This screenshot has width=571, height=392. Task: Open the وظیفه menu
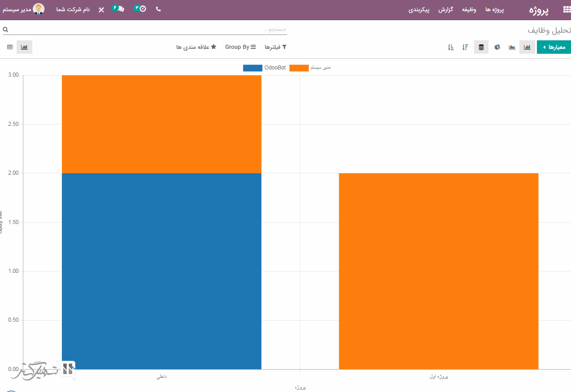469,9
